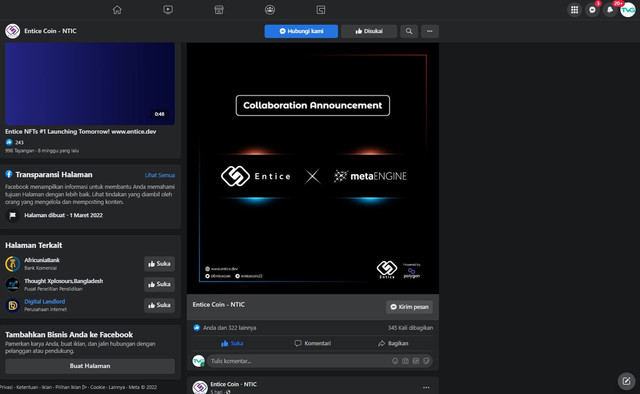Toggle the Suka like on the post
This screenshot has height=394, width=640.
coord(232,343)
